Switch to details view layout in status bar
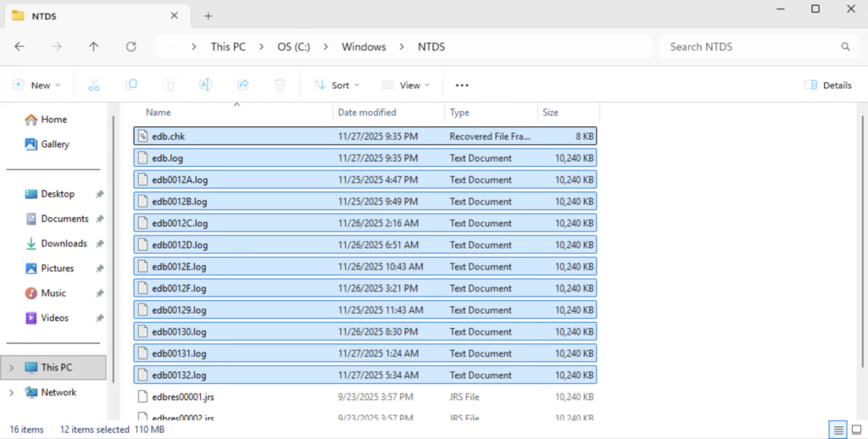Screen dimensions: 868x439 pos(837,430)
